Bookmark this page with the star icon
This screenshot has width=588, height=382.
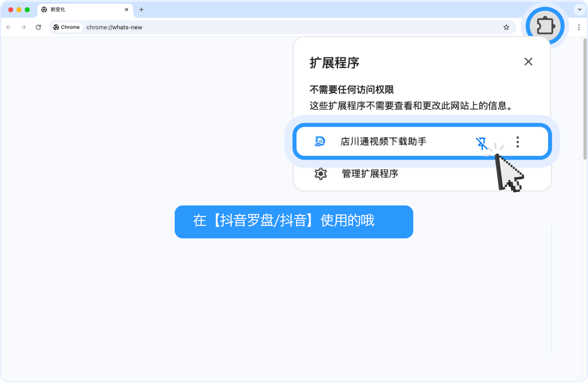click(x=506, y=27)
